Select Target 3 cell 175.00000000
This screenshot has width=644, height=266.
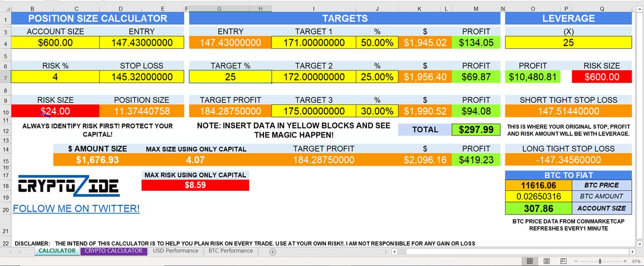click(x=314, y=111)
